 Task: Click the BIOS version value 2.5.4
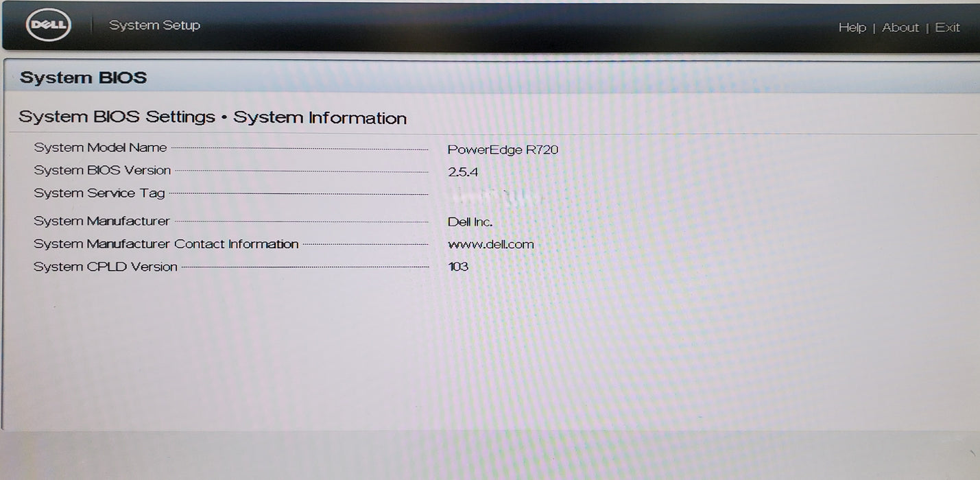coord(463,172)
